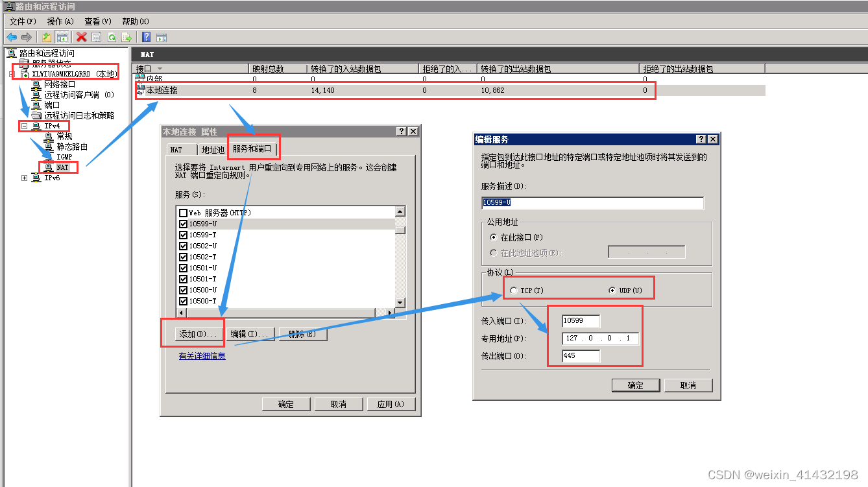Click the green Refresh toolbar icon

pyautogui.click(x=112, y=38)
